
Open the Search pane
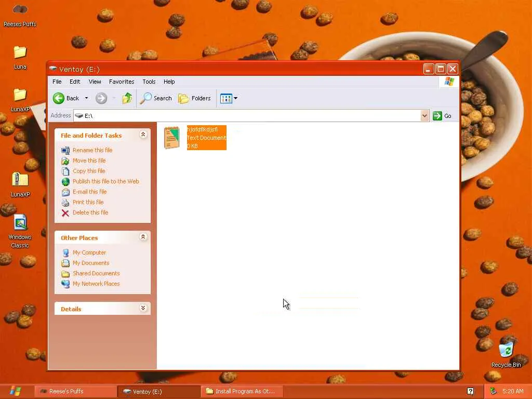156,98
